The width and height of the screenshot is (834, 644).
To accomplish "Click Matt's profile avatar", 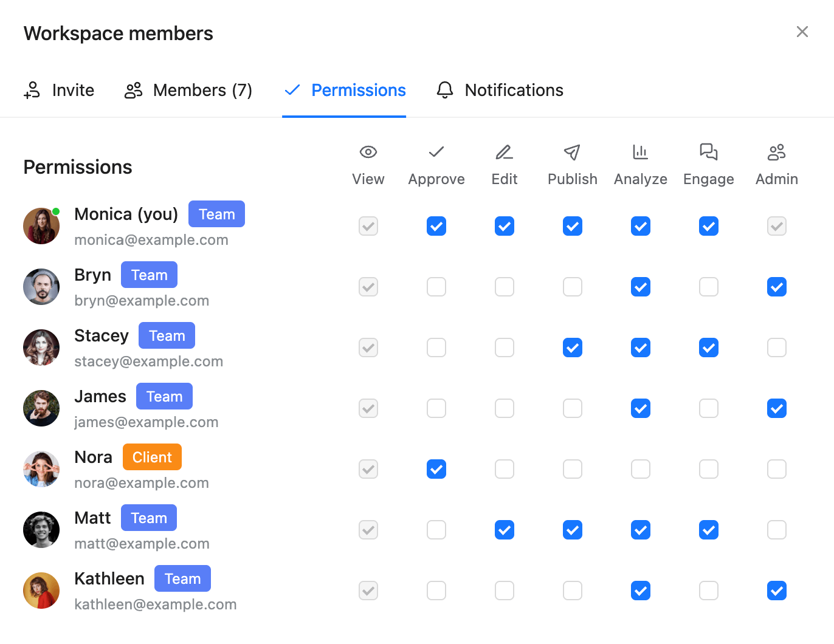I will (x=41, y=530).
